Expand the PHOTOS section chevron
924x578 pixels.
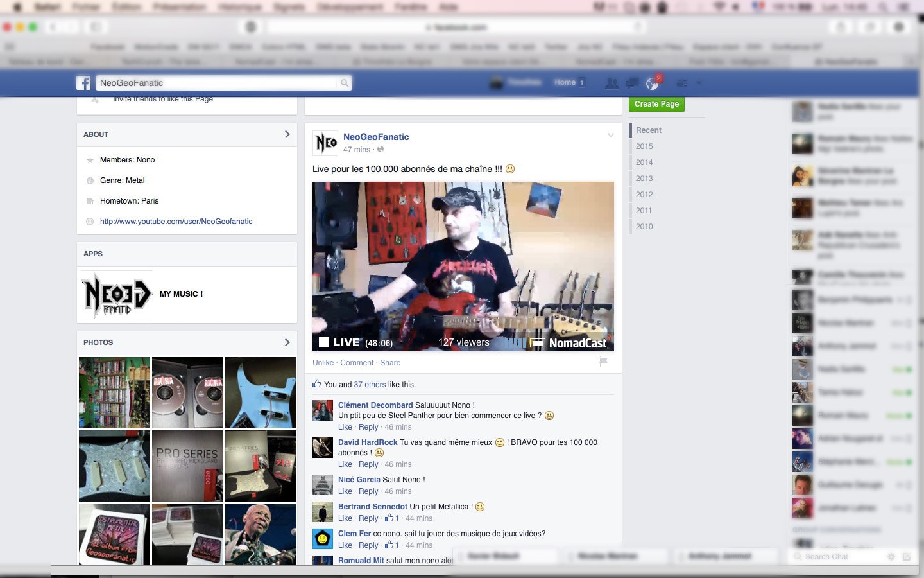pos(287,342)
